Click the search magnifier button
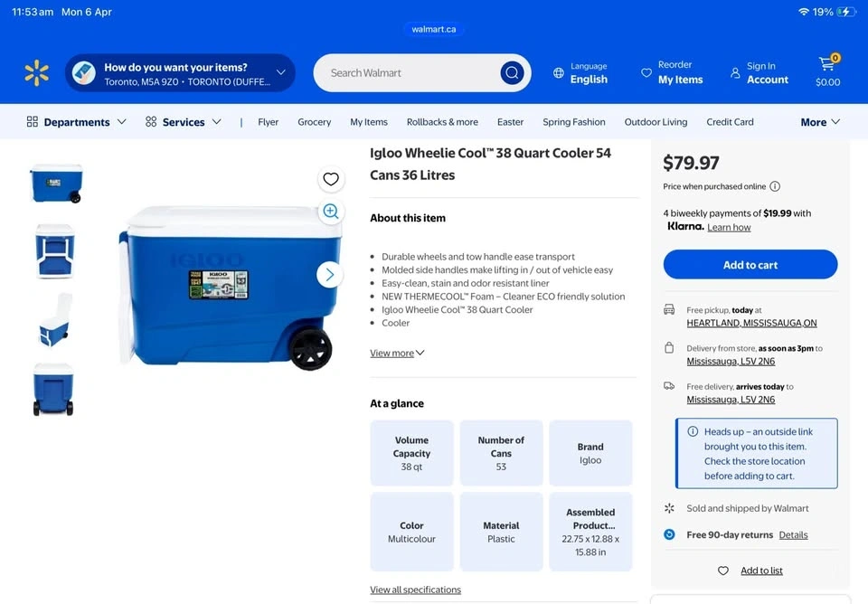Image resolution: width=868 pixels, height=604 pixels. [x=512, y=73]
